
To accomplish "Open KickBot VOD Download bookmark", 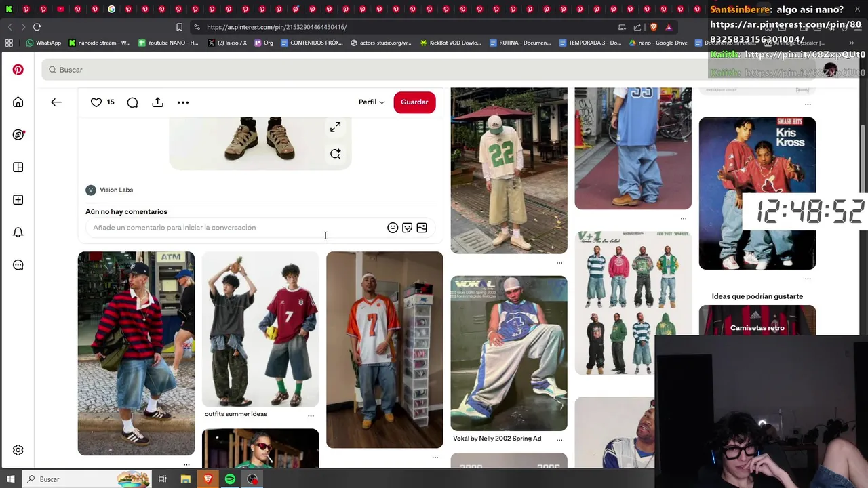I will tap(451, 43).
